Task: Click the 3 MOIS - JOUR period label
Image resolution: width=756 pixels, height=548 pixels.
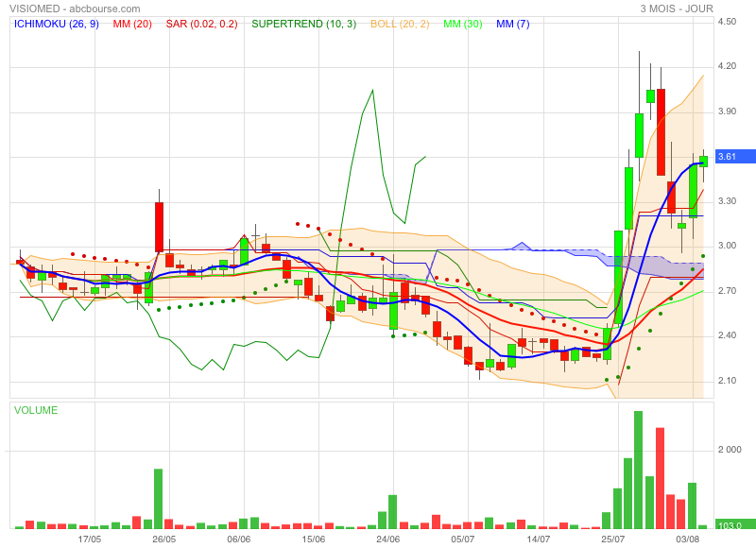Action: [677, 9]
